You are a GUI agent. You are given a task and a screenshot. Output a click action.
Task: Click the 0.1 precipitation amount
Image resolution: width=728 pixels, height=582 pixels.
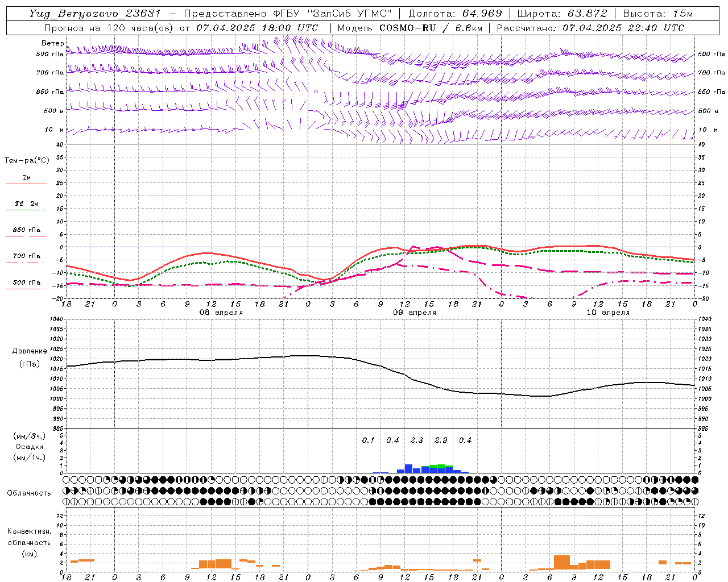[368, 440]
